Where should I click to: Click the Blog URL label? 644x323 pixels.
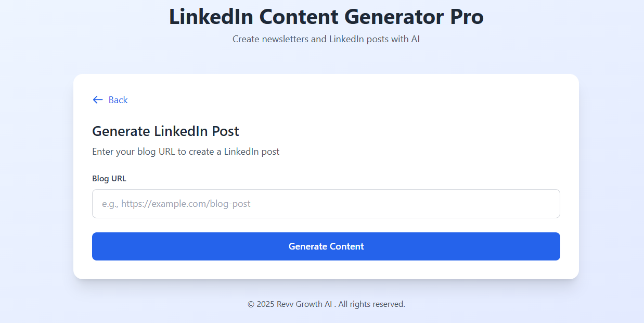(x=109, y=178)
